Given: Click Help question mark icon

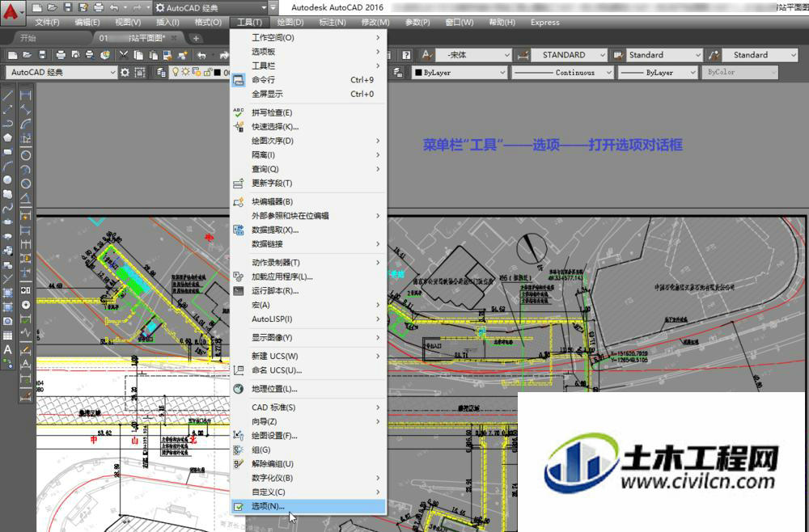Looking at the screenshot, I should (407, 55).
